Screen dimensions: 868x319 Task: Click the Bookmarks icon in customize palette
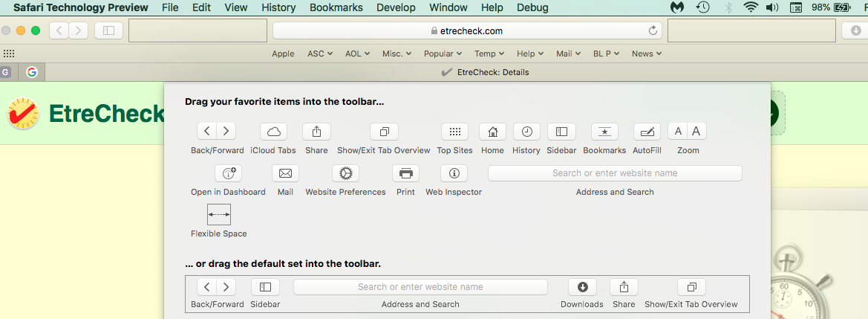point(604,132)
